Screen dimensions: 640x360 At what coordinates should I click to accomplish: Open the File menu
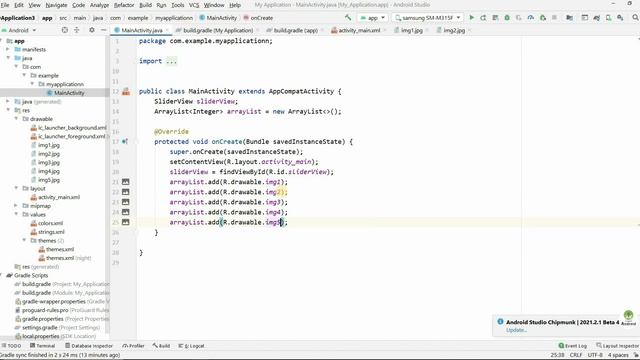(x=5, y=5)
